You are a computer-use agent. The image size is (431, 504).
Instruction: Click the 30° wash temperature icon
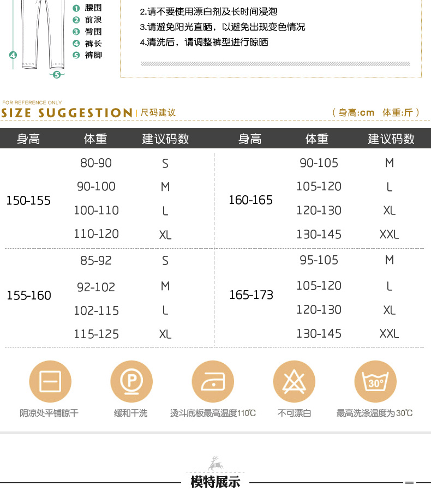375,381
